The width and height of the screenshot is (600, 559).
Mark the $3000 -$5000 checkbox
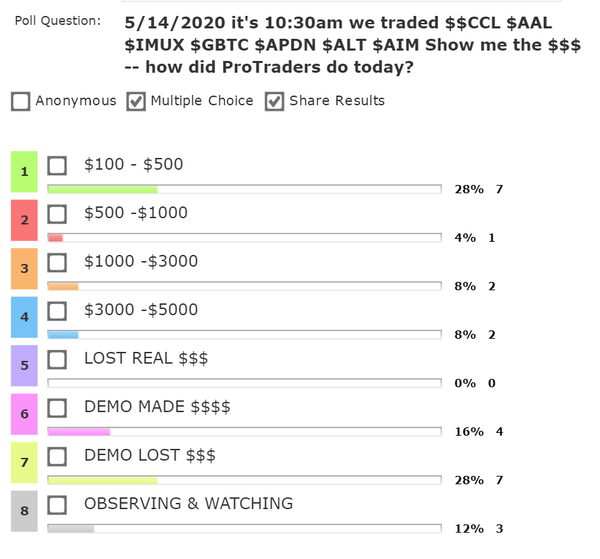pos(58,310)
